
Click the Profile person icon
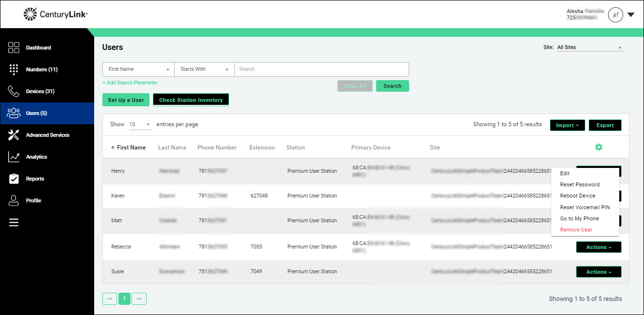coord(14,200)
